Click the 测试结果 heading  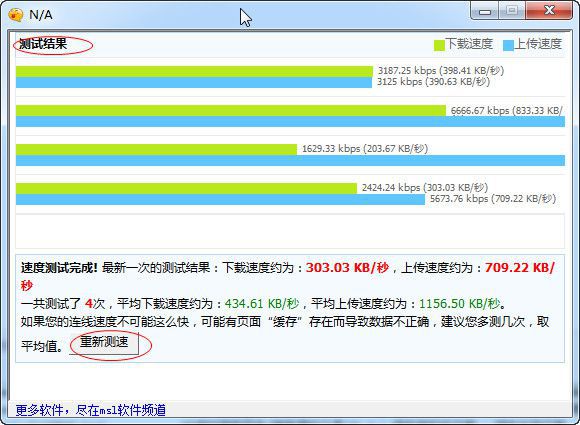click(x=43, y=44)
